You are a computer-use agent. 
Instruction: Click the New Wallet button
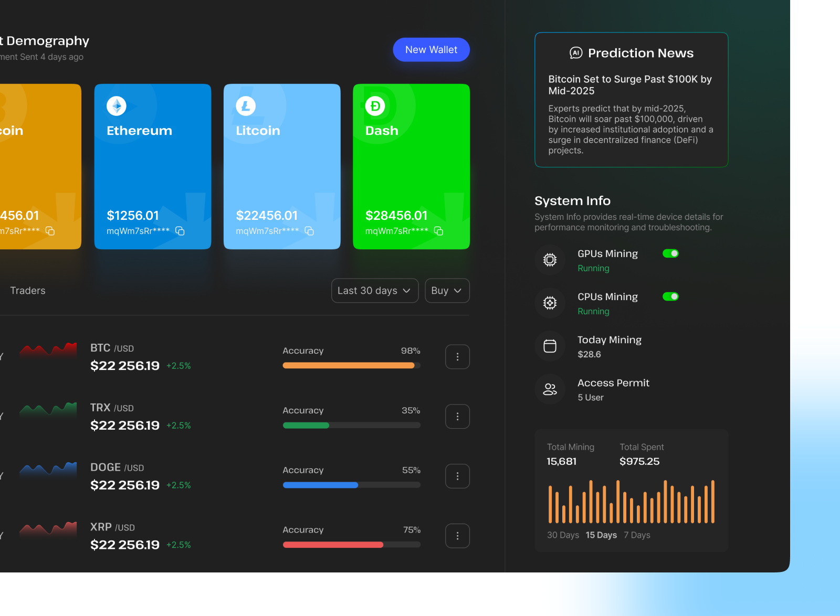(431, 49)
